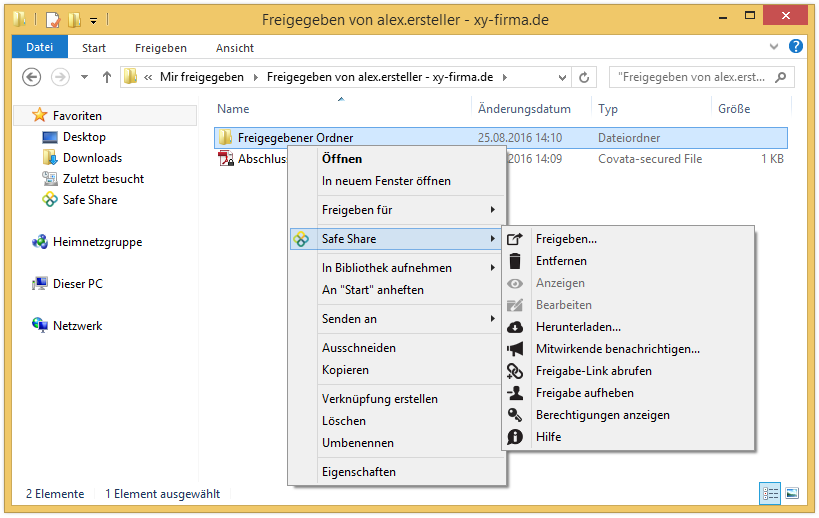This screenshot has width=819, height=518.
Task: Click the breadcrumb arrow after Mir freigegeben
Action: [x=256, y=77]
